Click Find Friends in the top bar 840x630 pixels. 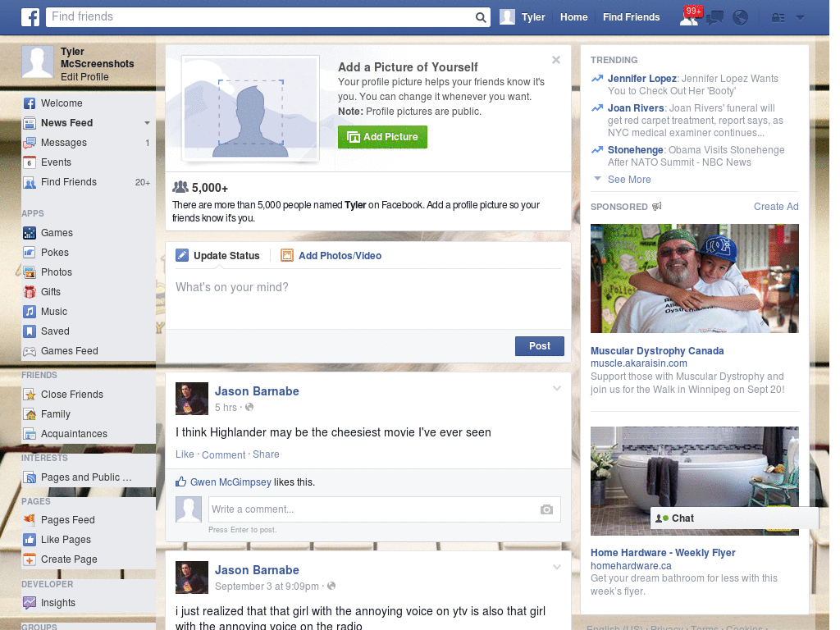pos(631,17)
